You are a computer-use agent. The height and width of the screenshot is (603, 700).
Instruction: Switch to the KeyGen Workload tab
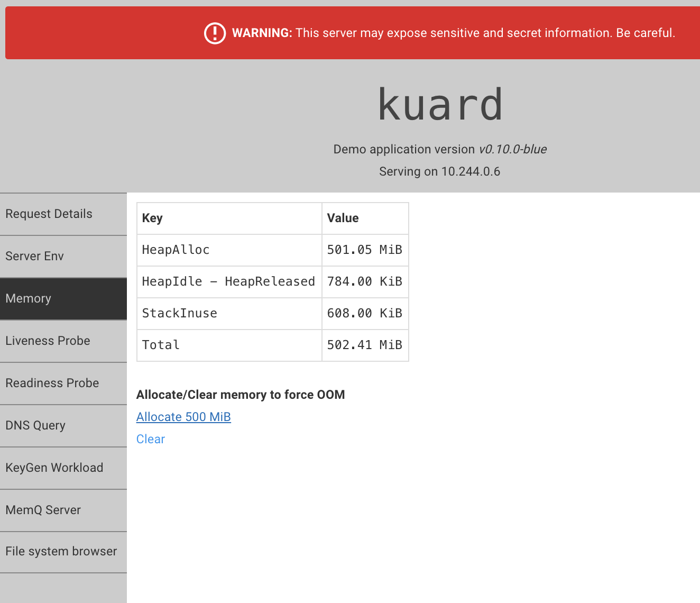[x=63, y=468]
